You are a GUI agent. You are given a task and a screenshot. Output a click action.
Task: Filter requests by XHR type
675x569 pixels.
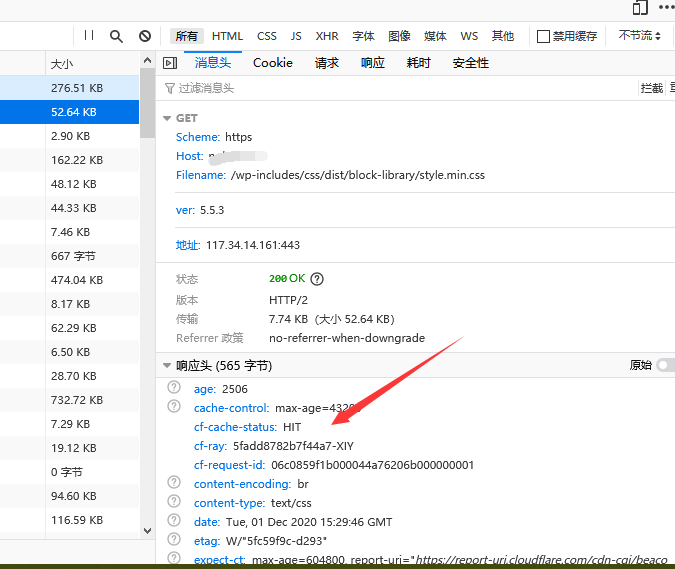coord(327,36)
